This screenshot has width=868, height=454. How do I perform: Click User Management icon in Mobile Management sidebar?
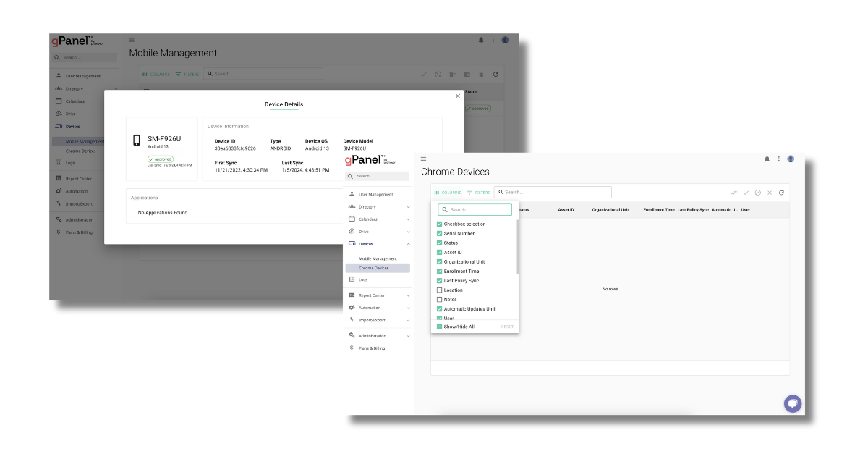[x=59, y=75]
